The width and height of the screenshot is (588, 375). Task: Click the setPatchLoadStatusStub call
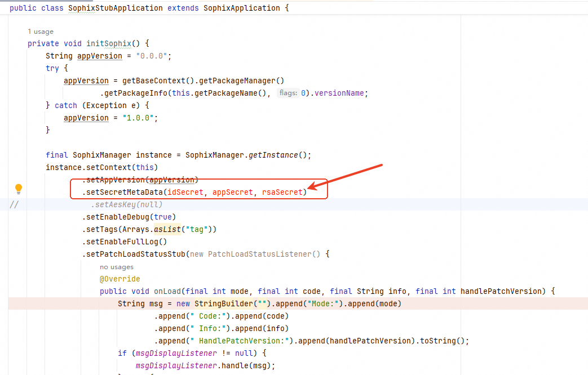[136, 254]
